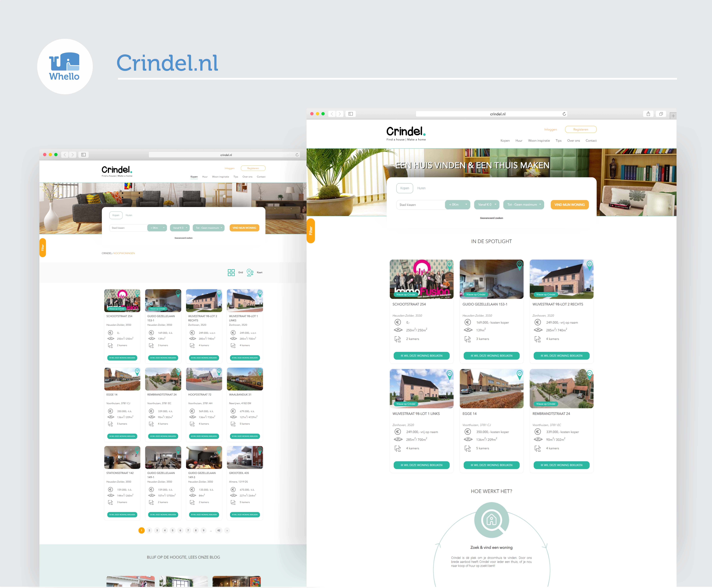Screen dimensions: 712x588
Task: Toggle the sidebar icon in left browser toolbar
Action: pos(83,155)
